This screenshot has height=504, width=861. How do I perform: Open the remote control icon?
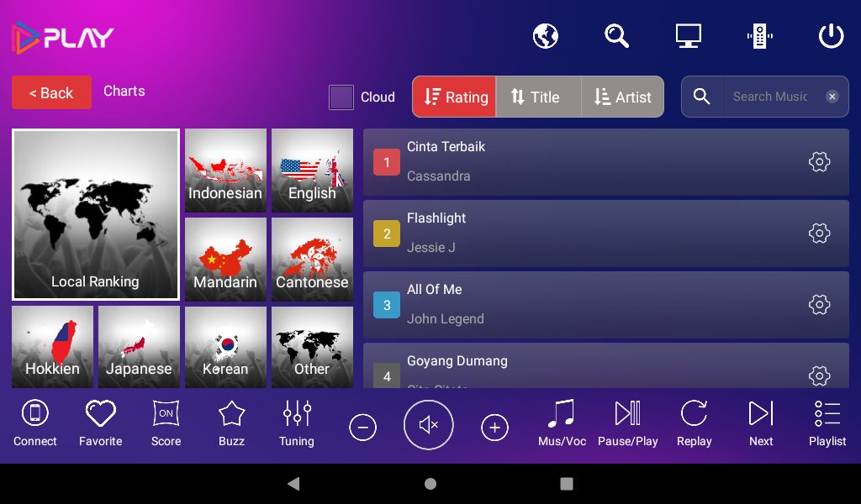pos(759,36)
